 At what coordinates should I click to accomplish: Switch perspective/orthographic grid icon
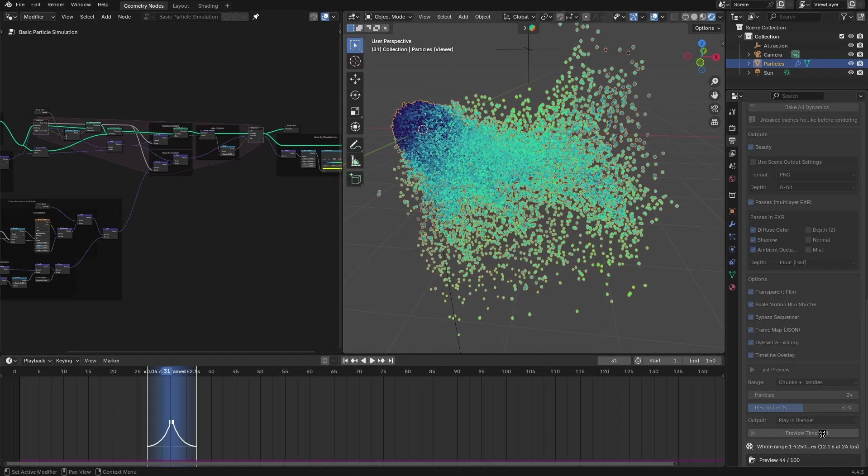715,122
